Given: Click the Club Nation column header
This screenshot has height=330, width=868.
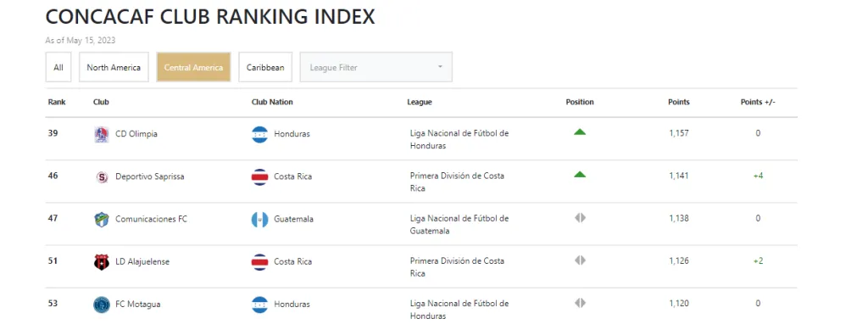Looking at the screenshot, I should 272,103.
